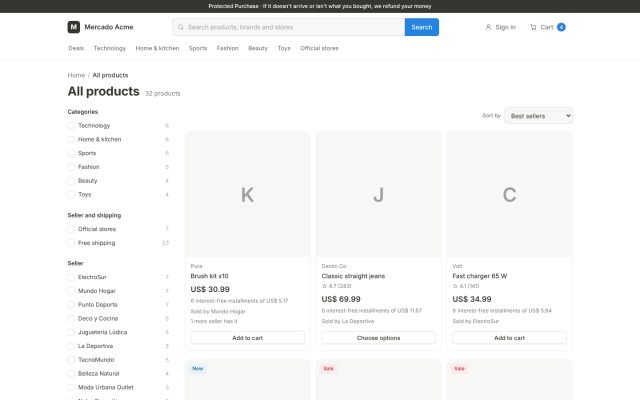Open Toys in the nav bar
Viewport: 640px width, 400px height.
tap(284, 48)
